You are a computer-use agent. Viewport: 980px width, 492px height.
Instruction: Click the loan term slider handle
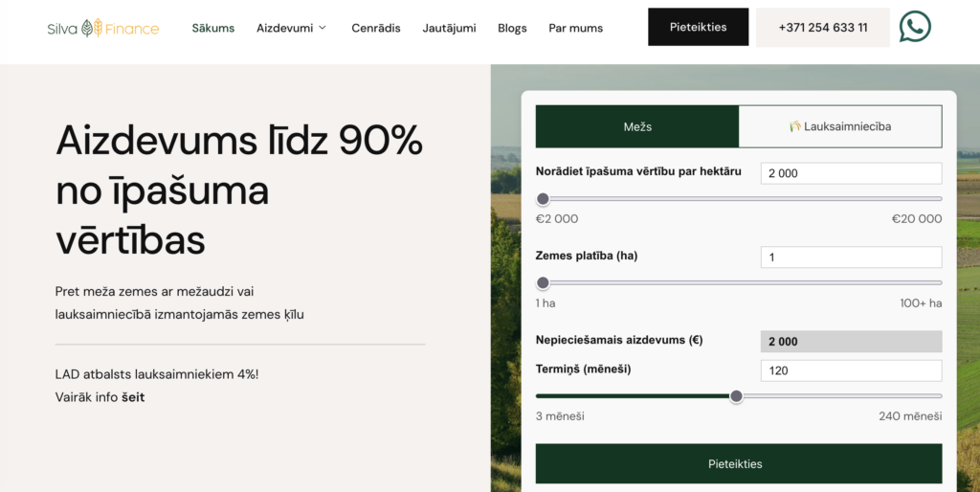tap(736, 396)
